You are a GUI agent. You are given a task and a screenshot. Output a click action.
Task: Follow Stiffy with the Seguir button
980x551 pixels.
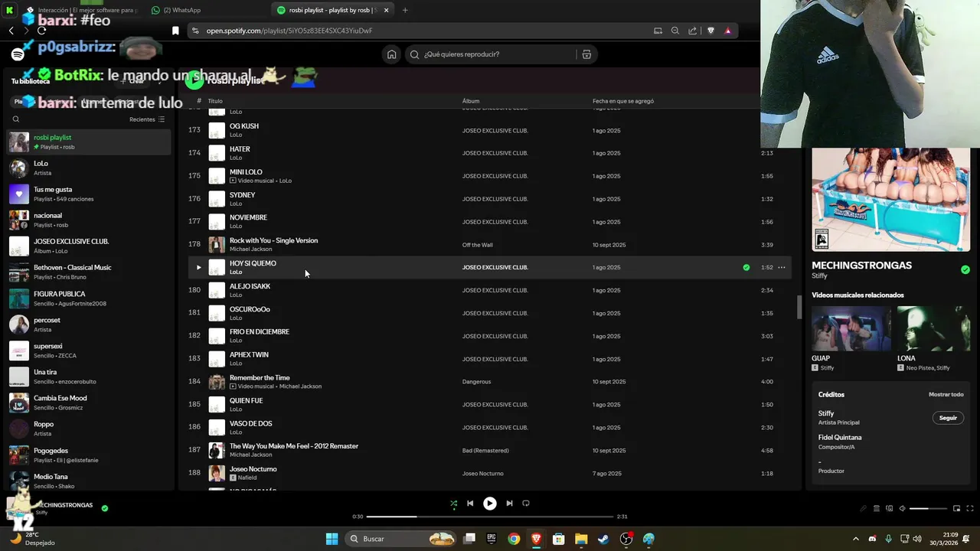(948, 418)
